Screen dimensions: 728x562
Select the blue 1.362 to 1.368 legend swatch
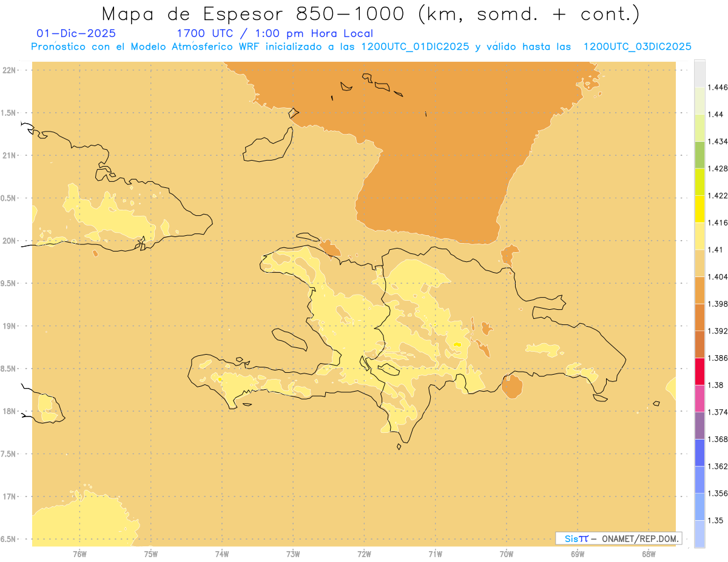click(x=699, y=452)
